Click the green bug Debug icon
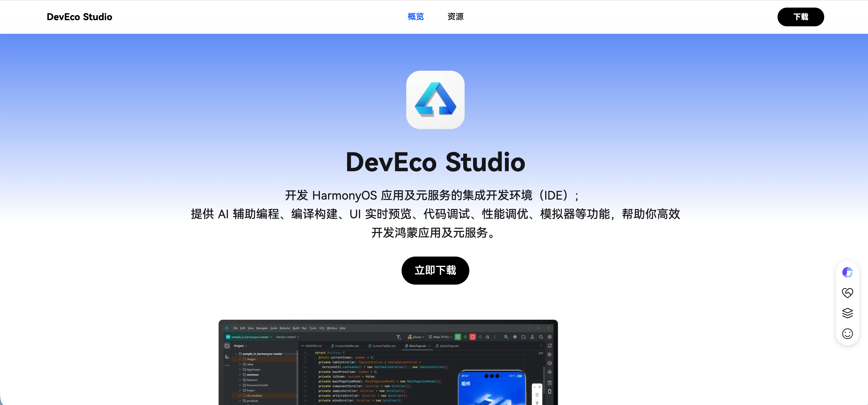 click(x=465, y=337)
